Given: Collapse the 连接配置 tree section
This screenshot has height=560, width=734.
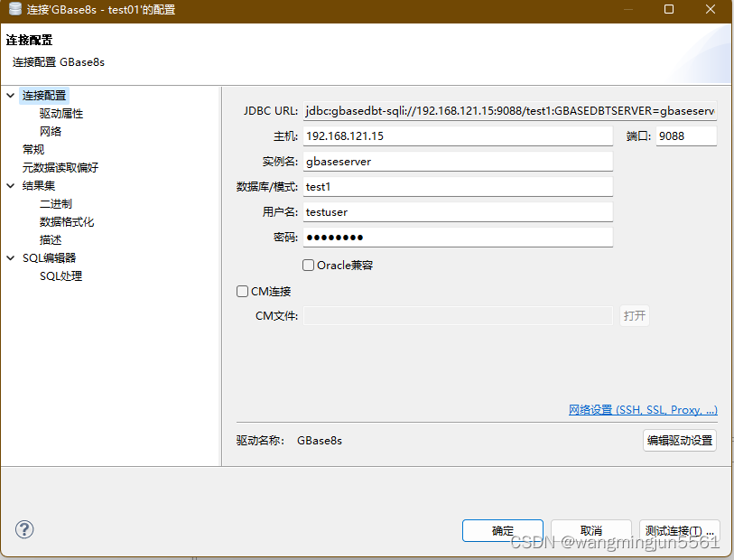Looking at the screenshot, I should [9, 95].
